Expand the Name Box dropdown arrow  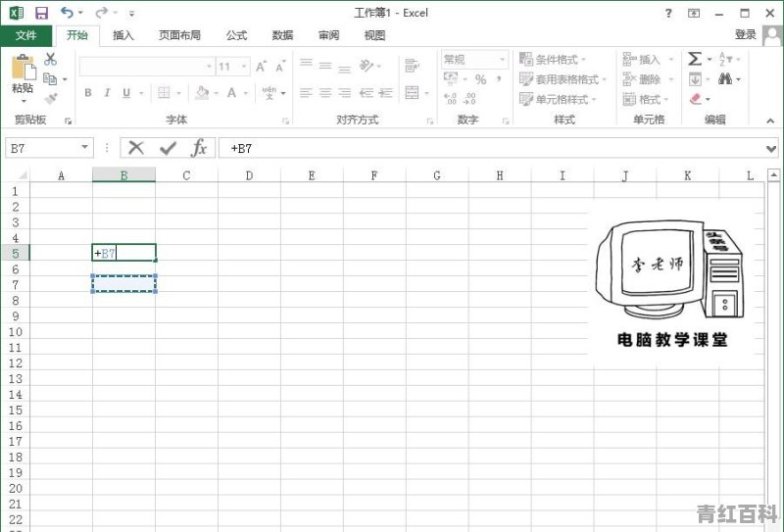pyautogui.click(x=84, y=148)
